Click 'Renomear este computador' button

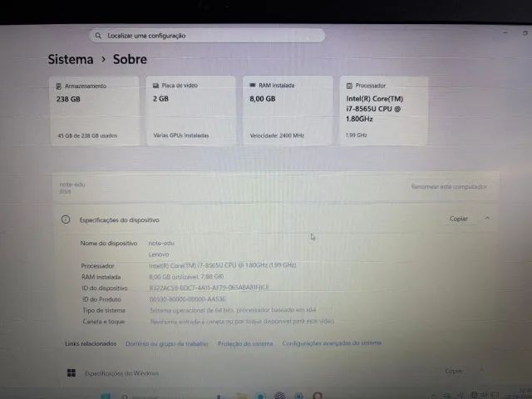pyautogui.click(x=449, y=186)
